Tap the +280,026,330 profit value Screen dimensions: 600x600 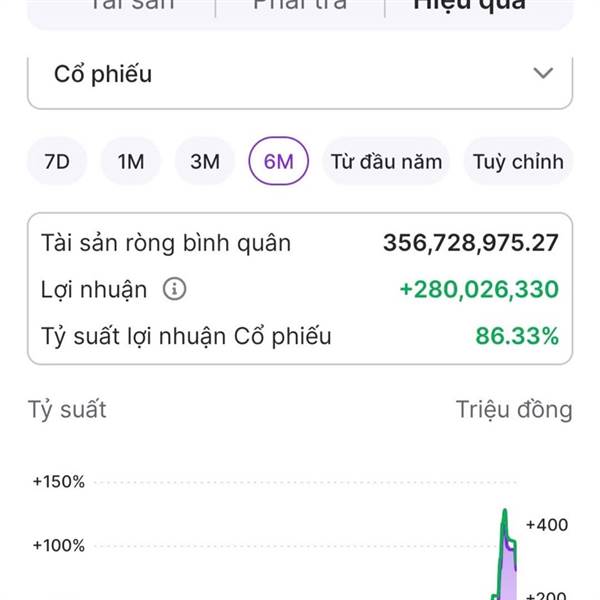479,289
